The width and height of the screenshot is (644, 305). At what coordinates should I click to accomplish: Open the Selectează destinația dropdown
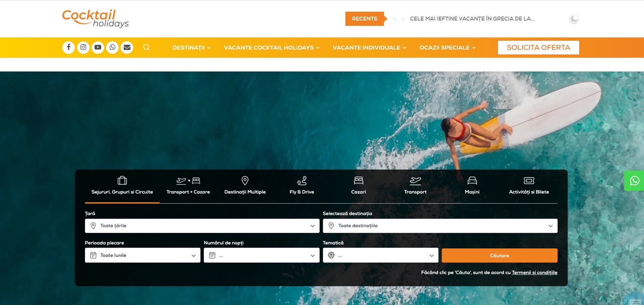click(440, 226)
